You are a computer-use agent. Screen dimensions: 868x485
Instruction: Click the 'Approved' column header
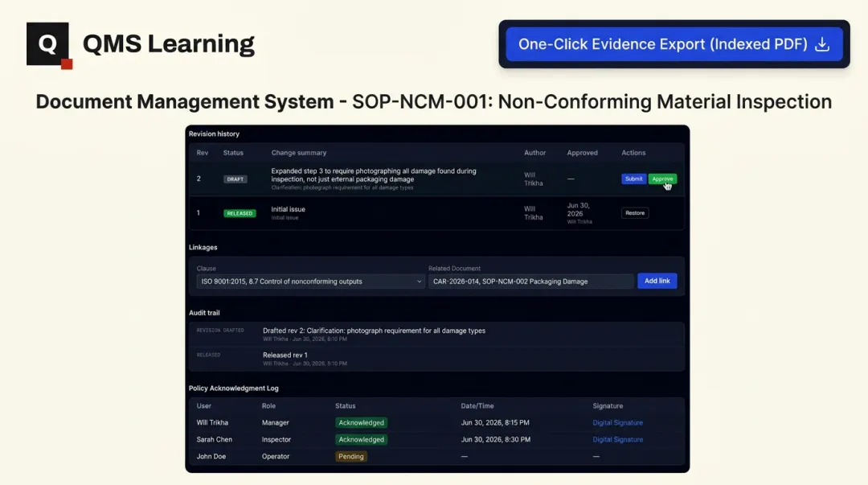583,153
